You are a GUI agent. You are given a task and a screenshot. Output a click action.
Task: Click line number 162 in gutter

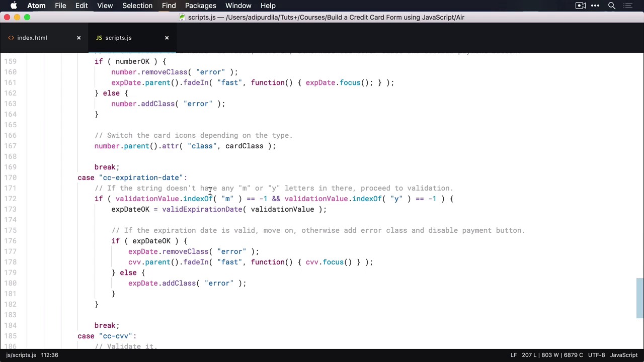(x=10, y=93)
